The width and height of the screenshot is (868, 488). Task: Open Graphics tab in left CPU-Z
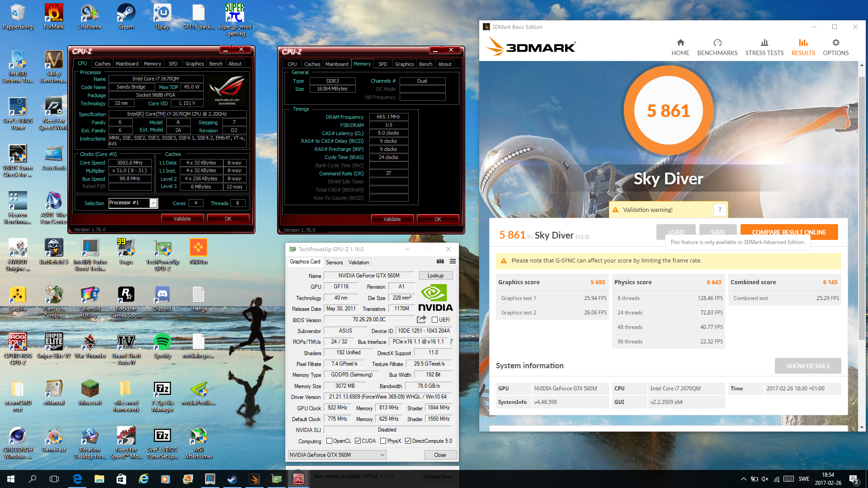click(x=194, y=64)
